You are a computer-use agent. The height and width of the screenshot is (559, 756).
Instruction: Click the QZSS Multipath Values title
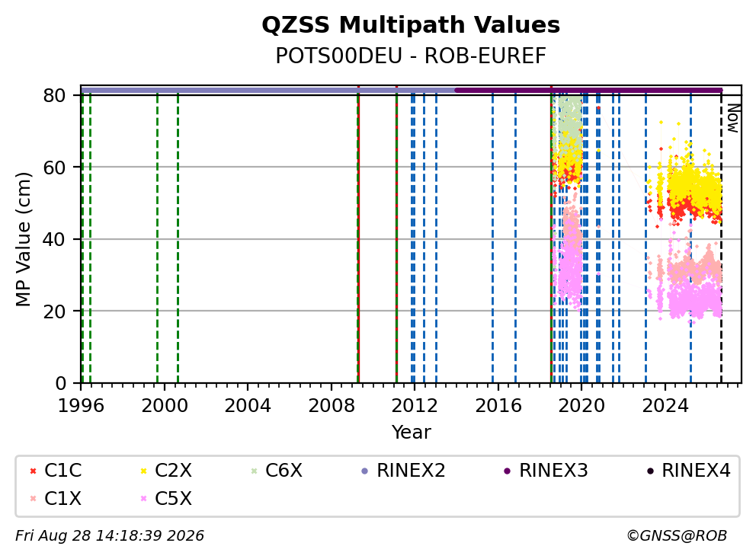411,24
